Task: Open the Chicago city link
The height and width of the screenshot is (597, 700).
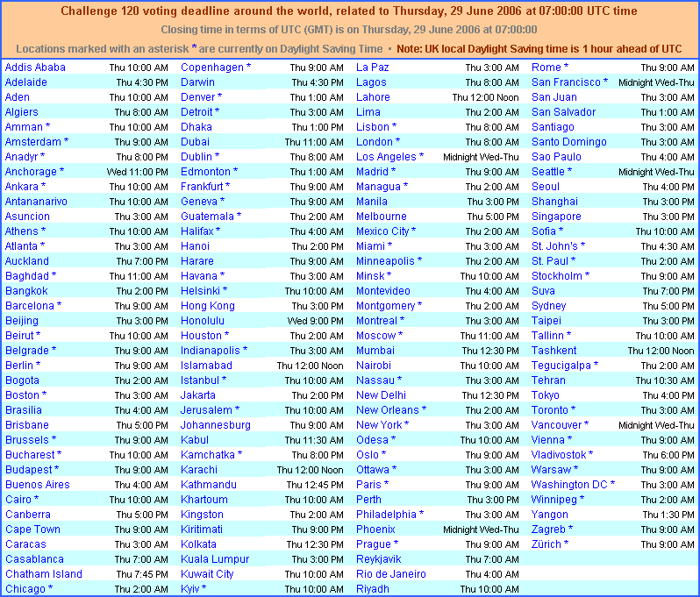Action: click(25, 589)
